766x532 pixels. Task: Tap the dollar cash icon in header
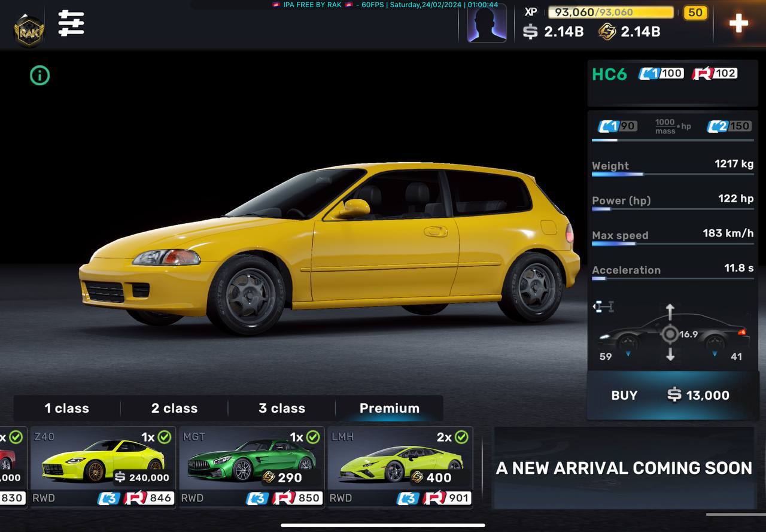pos(530,32)
